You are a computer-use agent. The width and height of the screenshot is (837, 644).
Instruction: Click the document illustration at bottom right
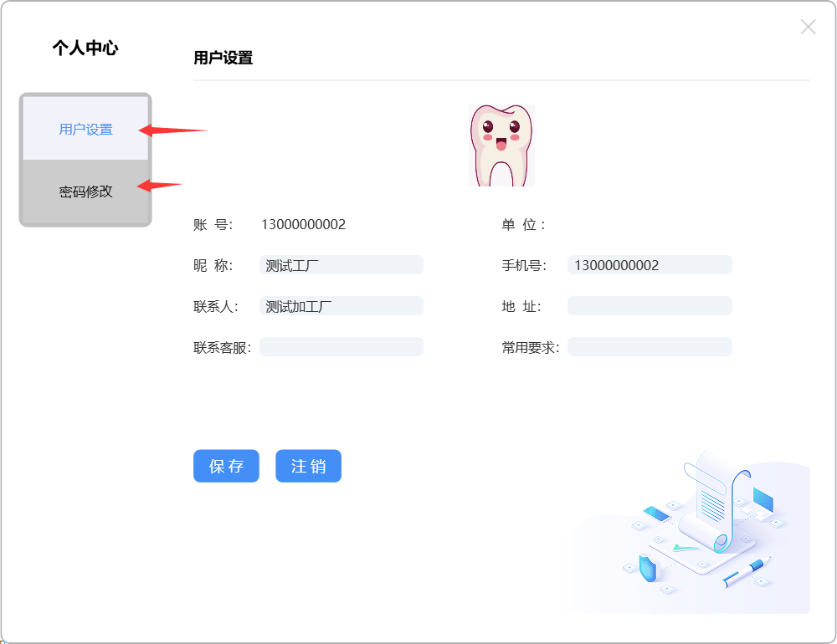703,527
